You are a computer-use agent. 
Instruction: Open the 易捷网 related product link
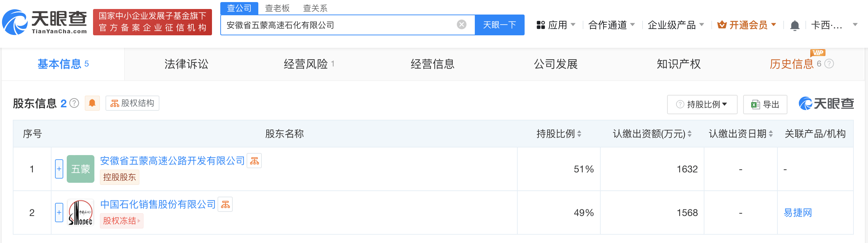798,213
